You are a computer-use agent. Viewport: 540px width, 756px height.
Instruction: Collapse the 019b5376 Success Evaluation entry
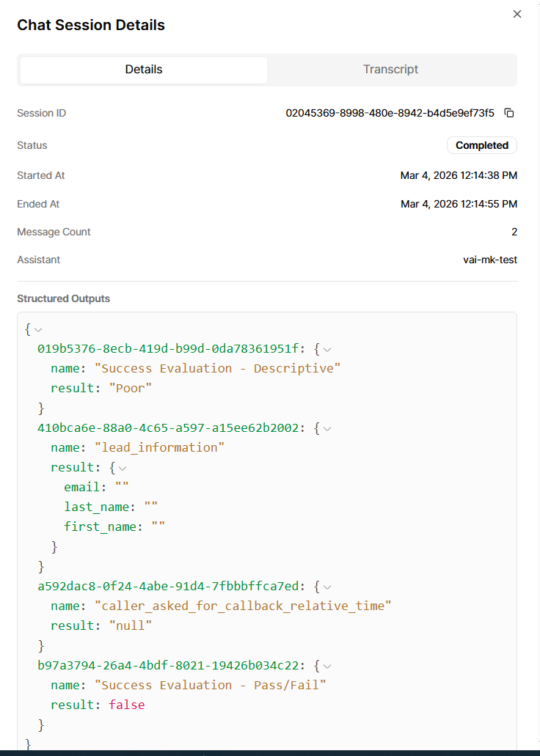327,349
